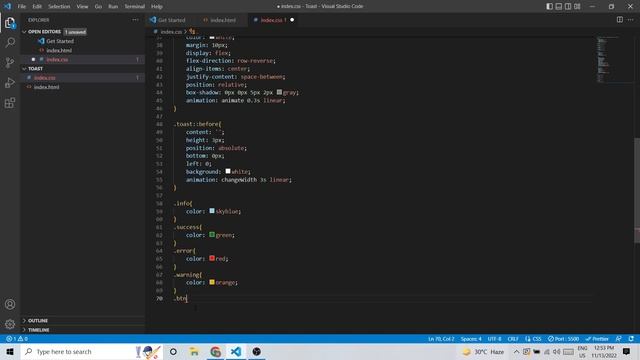This screenshot has height=360, width=640.
Task: Open the skyblue color swatch
Action: click(212, 211)
